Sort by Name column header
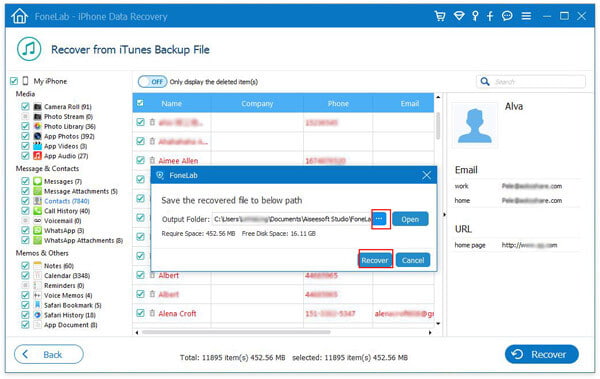 pos(172,103)
